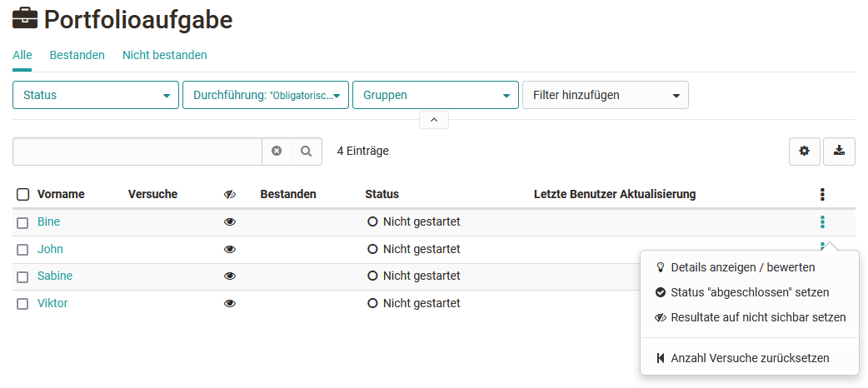Check the select-all checkbox in header
Image resolution: width=868 pixels, height=388 pixels.
tap(23, 195)
